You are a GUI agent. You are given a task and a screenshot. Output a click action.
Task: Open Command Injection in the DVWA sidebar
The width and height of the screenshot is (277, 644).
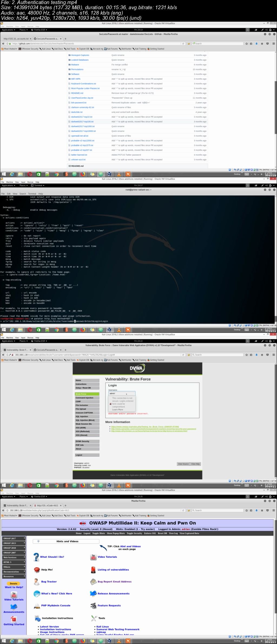click(x=87, y=398)
